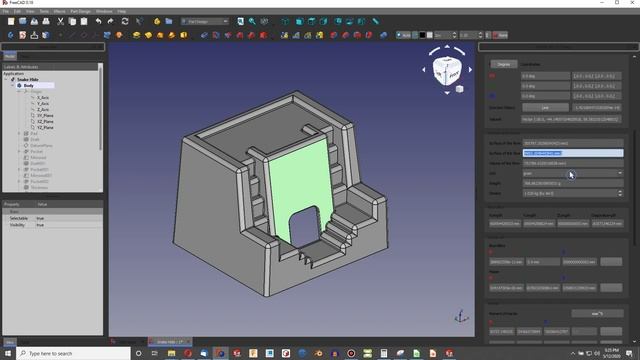Screen dimensions: 640x360
Task: Click the Fillet tool icon
Action: coord(334,35)
